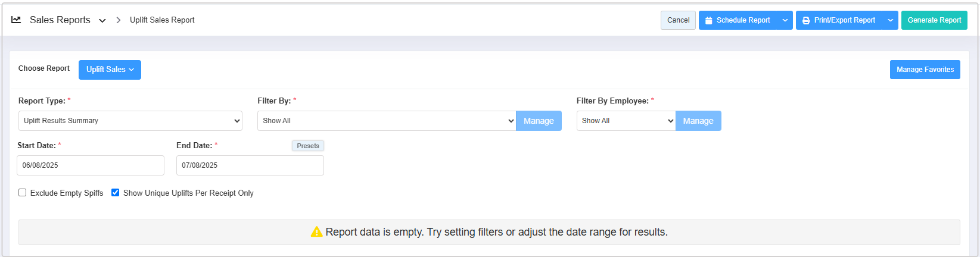Image resolution: width=980 pixels, height=257 pixels.
Task: Click the Cancel button
Action: pyautogui.click(x=678, y=20)
